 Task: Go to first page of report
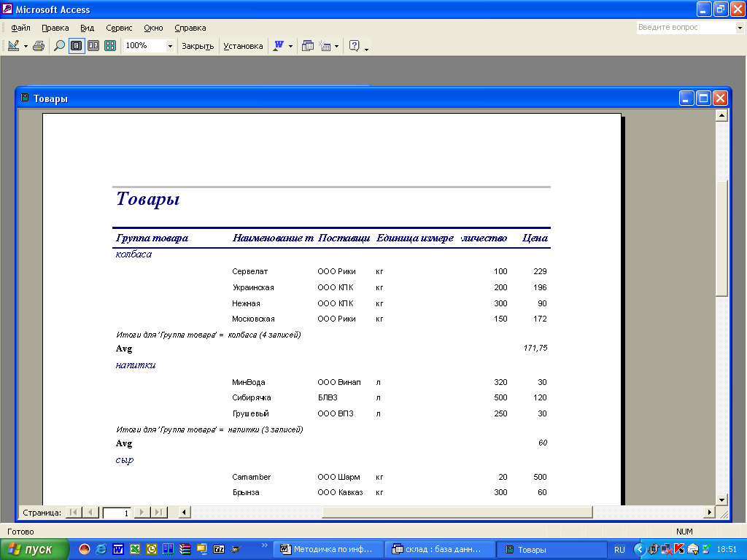(73, 513)
